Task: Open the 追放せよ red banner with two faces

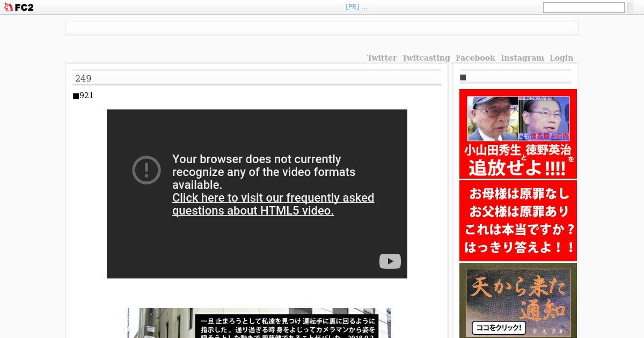Action: pyautogui.click(x=518, y=134)
